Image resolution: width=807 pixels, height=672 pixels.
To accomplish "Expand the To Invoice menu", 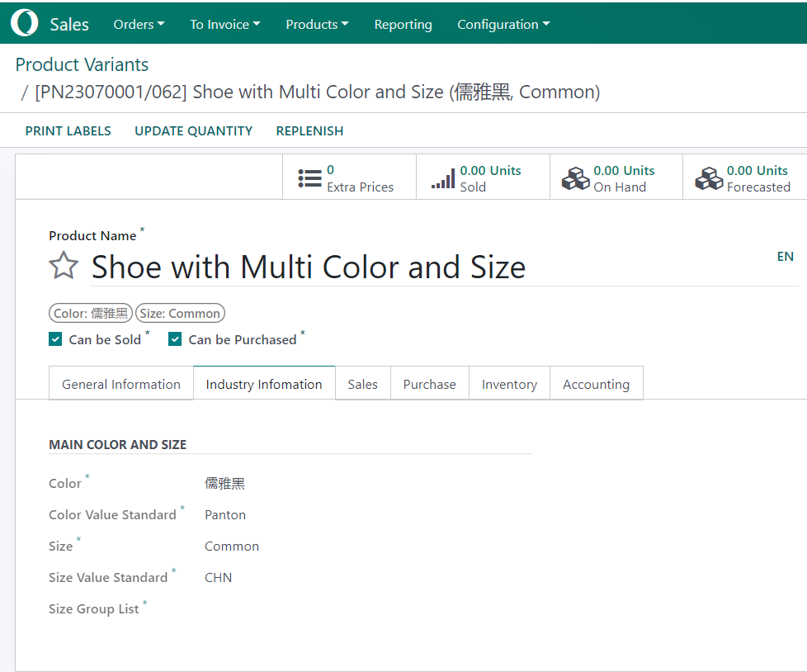I will [224, 25].
